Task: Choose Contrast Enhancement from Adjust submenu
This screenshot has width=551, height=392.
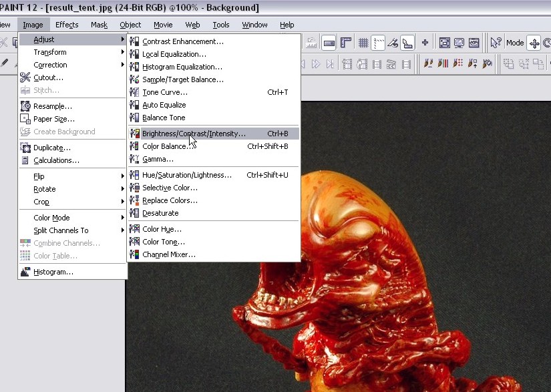Action: click(214, 41)
